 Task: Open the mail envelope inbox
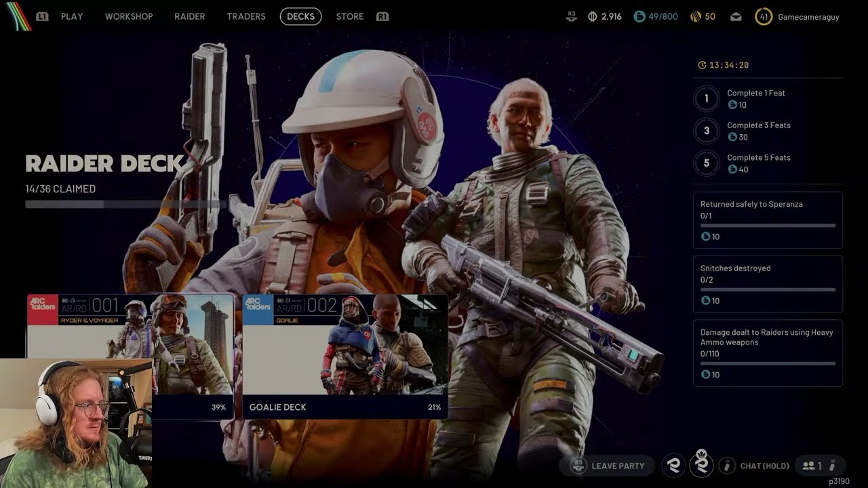[736, 17]
